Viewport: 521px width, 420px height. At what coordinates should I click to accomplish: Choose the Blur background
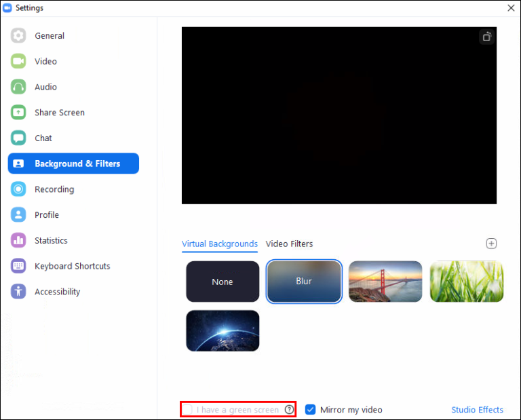pos(304,282)
